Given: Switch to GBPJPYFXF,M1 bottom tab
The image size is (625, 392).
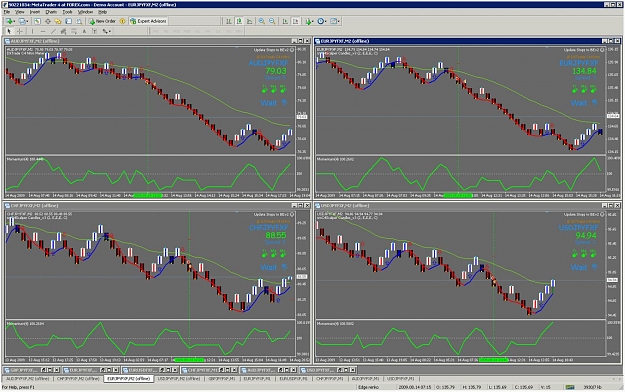Looking at the screenshot, I should point(222,378).
